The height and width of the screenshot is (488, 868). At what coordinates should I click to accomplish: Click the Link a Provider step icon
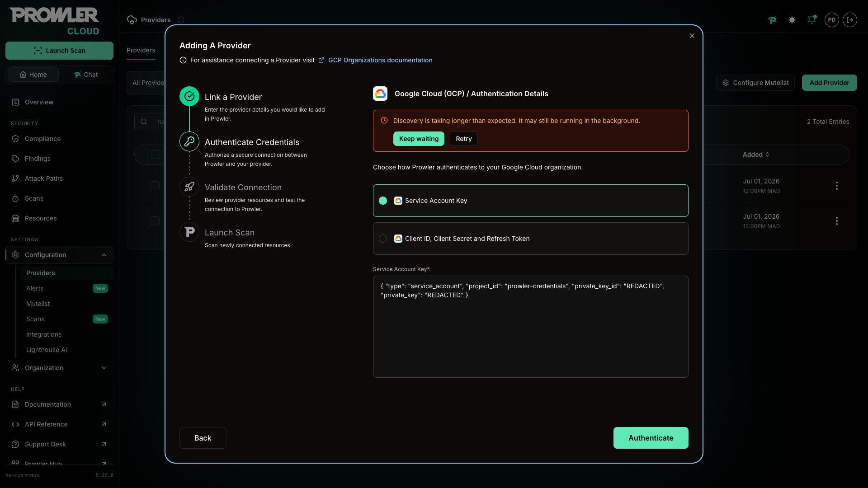point(189,96)
